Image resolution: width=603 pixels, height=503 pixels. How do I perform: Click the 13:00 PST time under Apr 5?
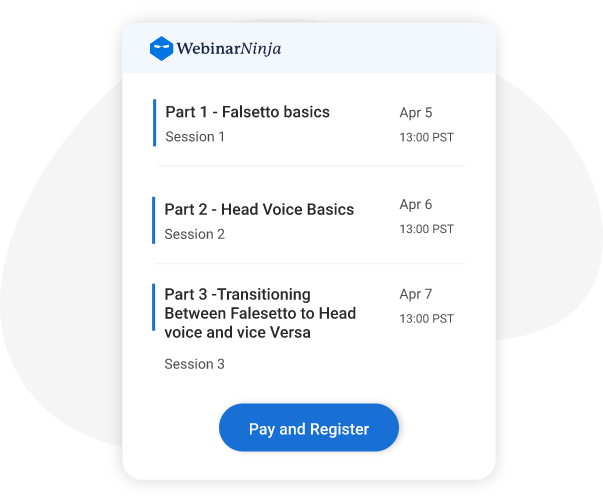pyautogui.click(x=426, y=137)
